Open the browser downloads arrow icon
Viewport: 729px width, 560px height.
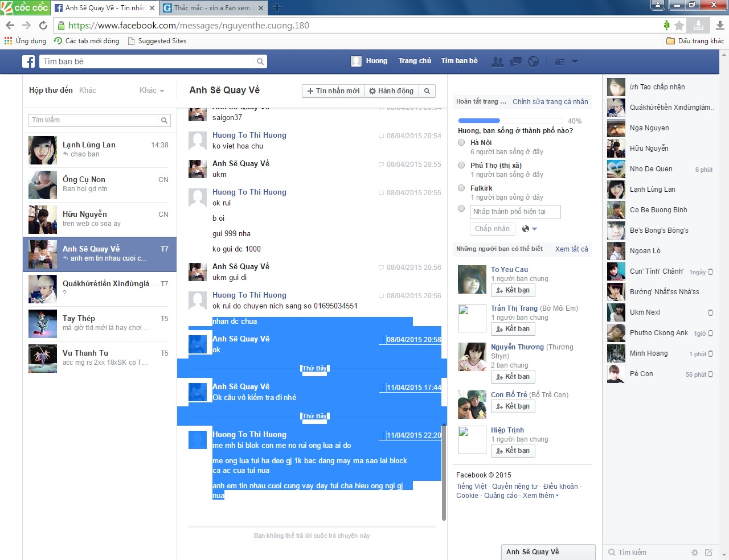[x=720, y=25]
